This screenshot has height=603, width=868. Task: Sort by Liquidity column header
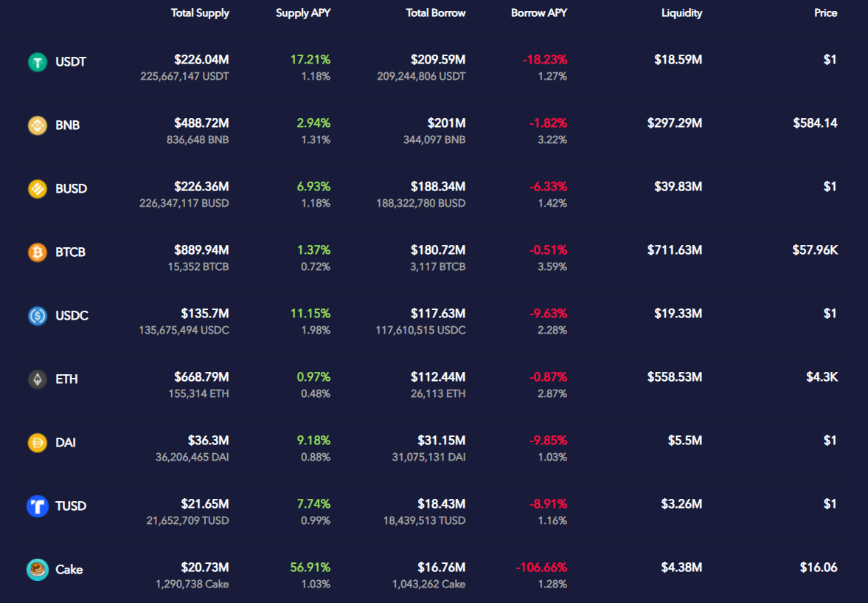(681, 13)
